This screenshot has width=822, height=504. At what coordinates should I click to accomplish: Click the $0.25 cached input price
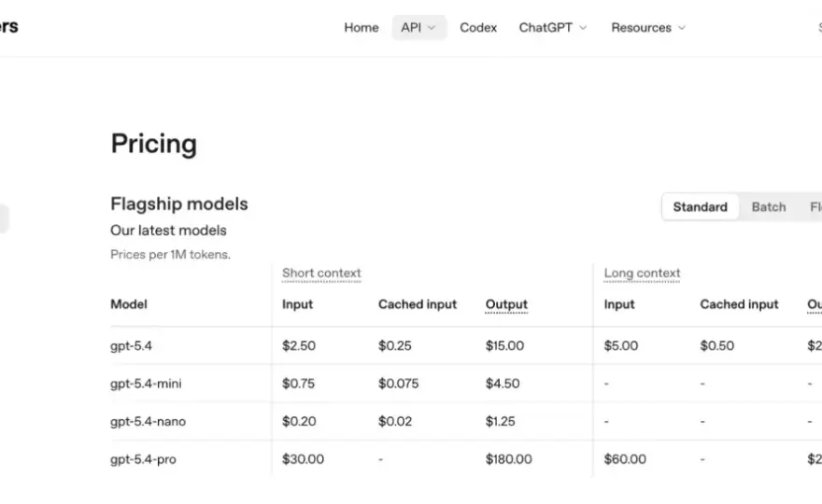(395, 345)
